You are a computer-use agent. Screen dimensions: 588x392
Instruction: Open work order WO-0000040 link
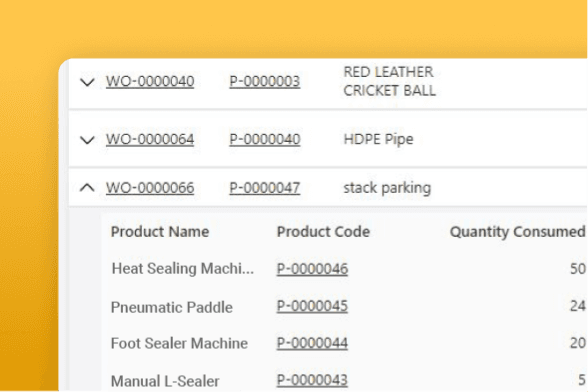(x=150, y=81)
